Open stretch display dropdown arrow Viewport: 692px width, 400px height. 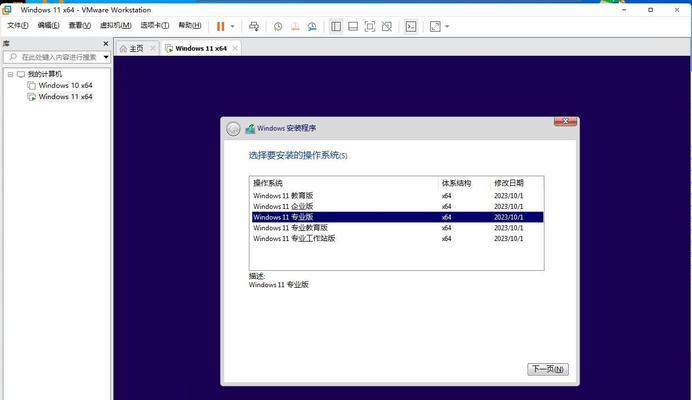pos(447,26)
